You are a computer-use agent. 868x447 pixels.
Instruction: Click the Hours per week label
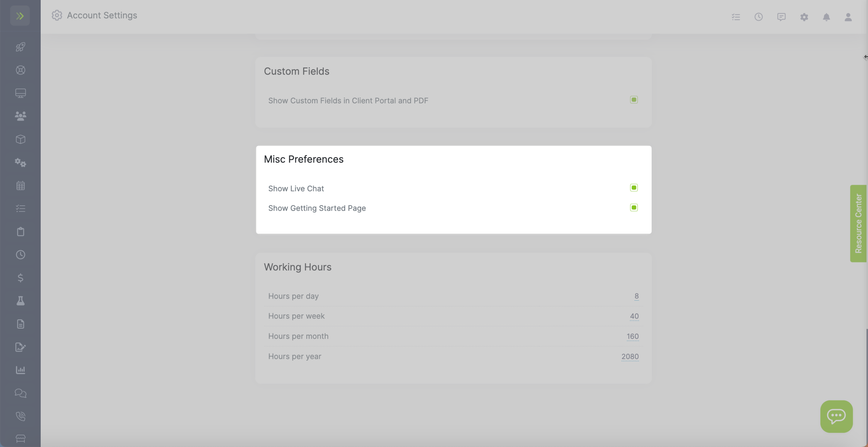[x=296, y=316]
